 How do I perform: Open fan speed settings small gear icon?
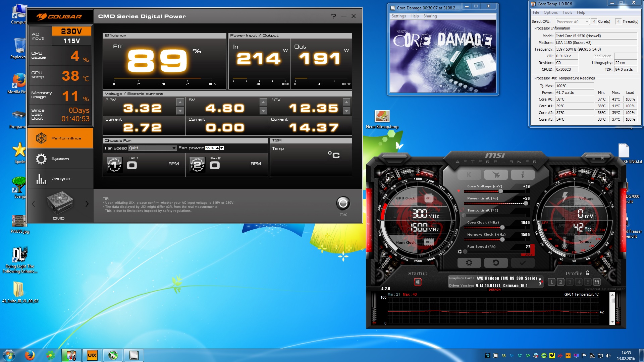coord(460,251)
